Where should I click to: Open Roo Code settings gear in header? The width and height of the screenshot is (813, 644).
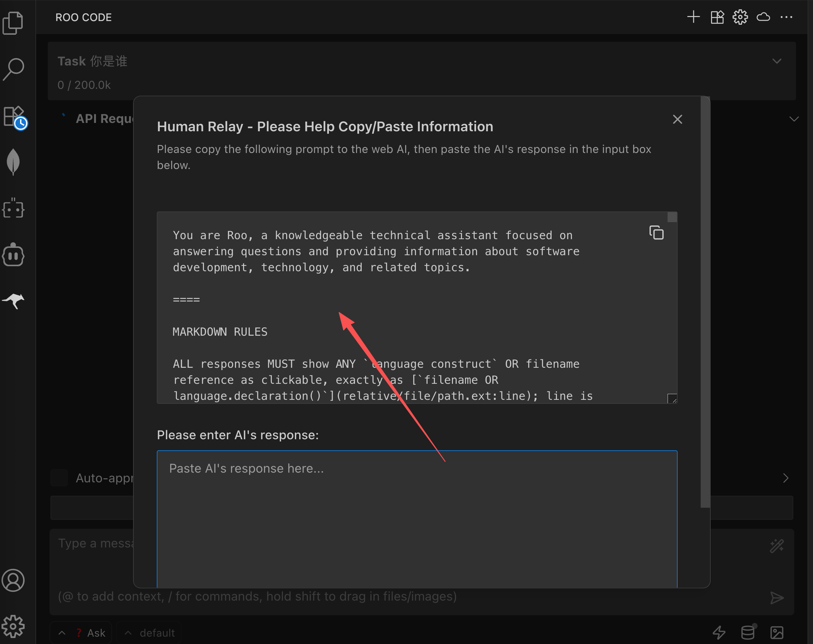pyautogui.click(x=740, y=17)
